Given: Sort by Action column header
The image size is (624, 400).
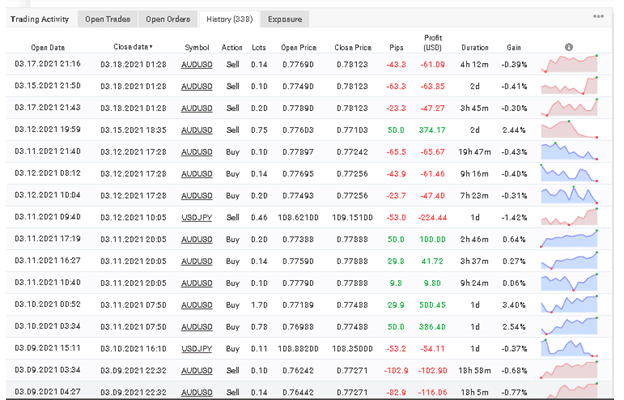Looking at the screenshot, I should pos(232,47).
